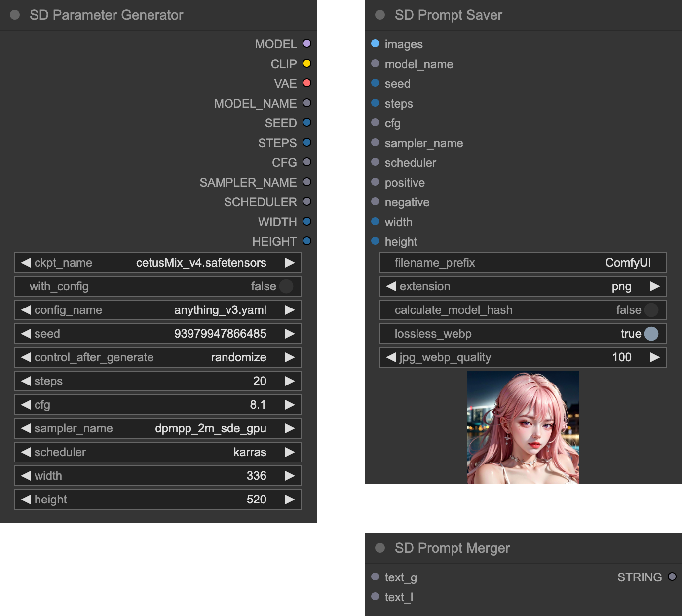Image resolution: width=682 pixels, height=616 pixels.
Task: Click the red VAE output socket
Action: tap(307, 83)
